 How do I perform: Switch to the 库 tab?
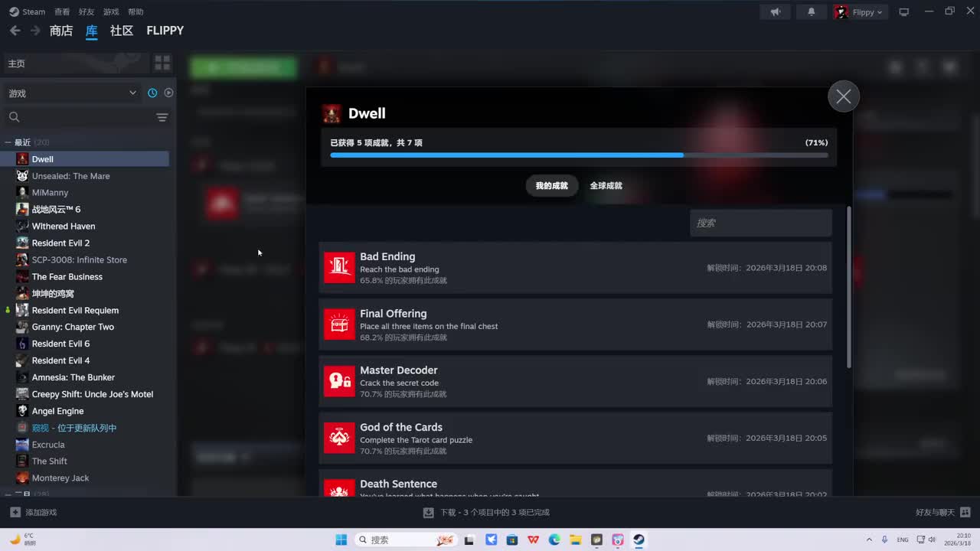coord(92,31)
